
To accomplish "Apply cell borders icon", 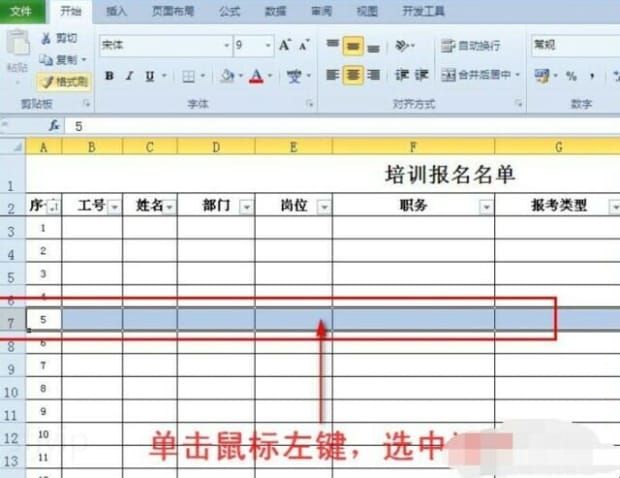I will click(x=189, y=76).
